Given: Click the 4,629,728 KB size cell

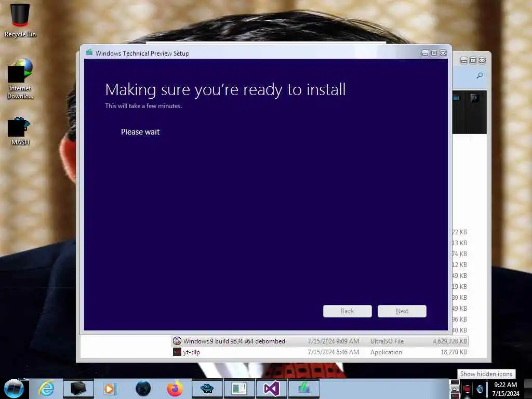Looking at the screenshot, I should 449,341.
